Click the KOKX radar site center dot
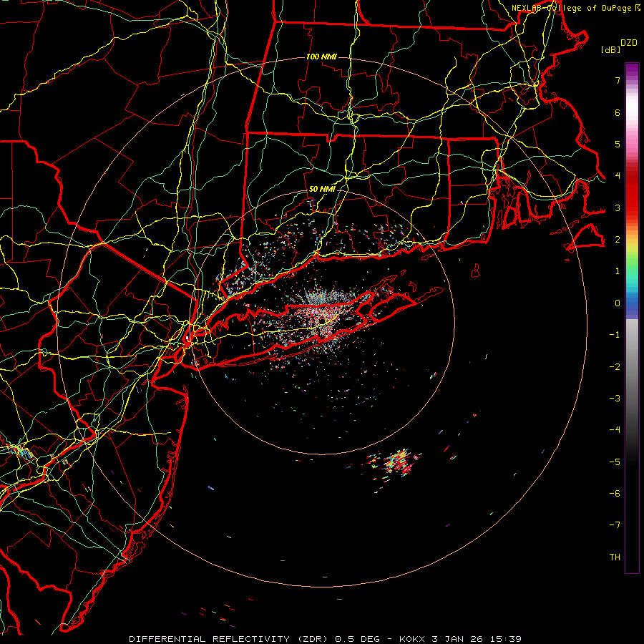This screenshot has height=644, width=644. click(x=323, y=320)
